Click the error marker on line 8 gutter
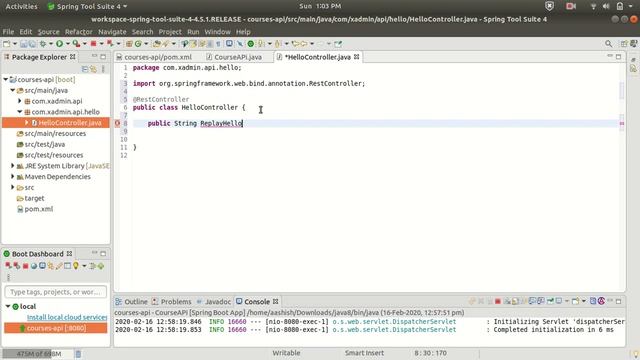 click(x=118, y=123)
